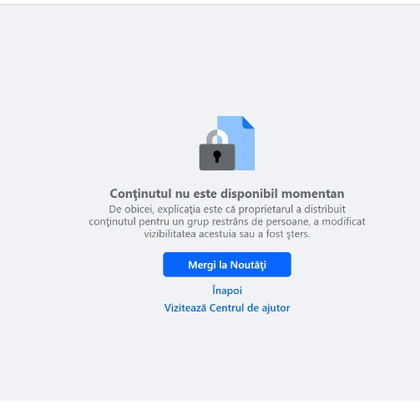Screen dimensions: 420x420
Task: Click the line starting De obicei, explicația
Action: tap(227, 209)
